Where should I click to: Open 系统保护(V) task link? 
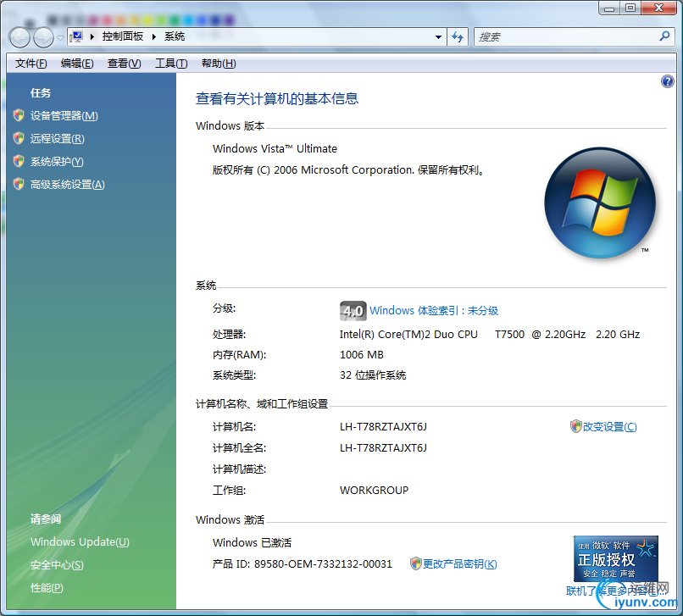coord(57,162)
